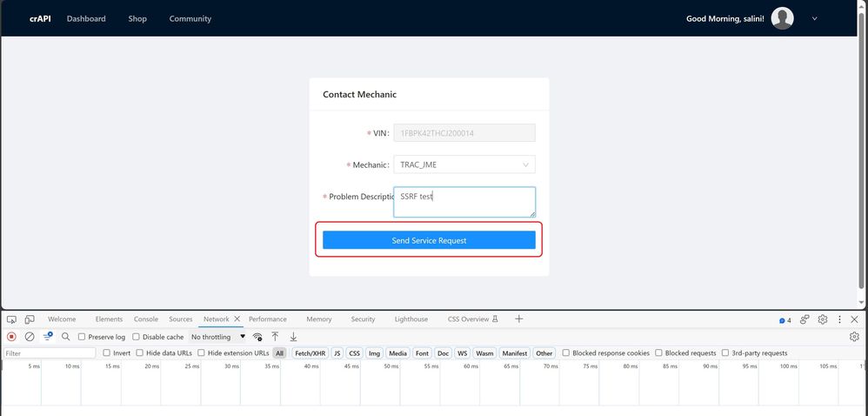Toggle device emulation icon
The width and height of the screenshot is (868, 416).
point(30,319)
